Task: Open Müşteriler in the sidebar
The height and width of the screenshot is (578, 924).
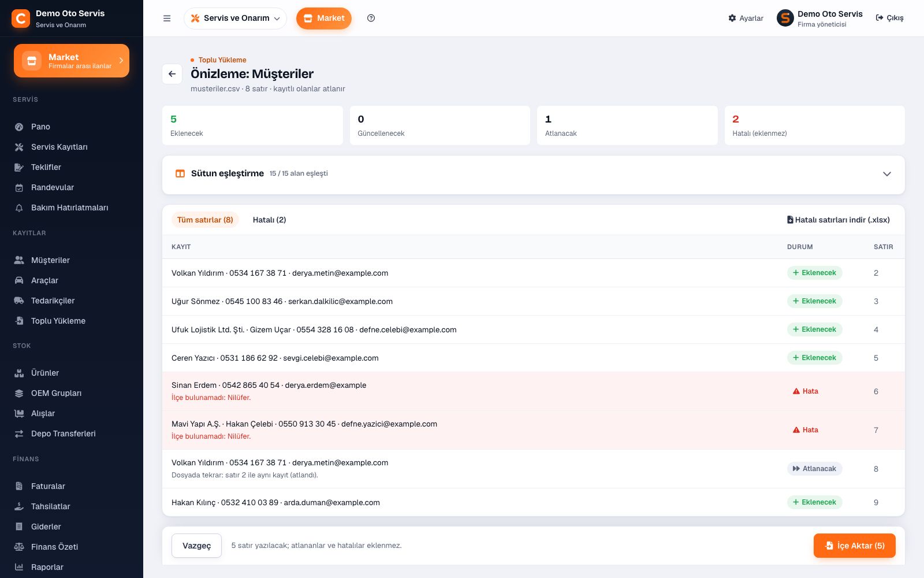Action: coord(72,260)
